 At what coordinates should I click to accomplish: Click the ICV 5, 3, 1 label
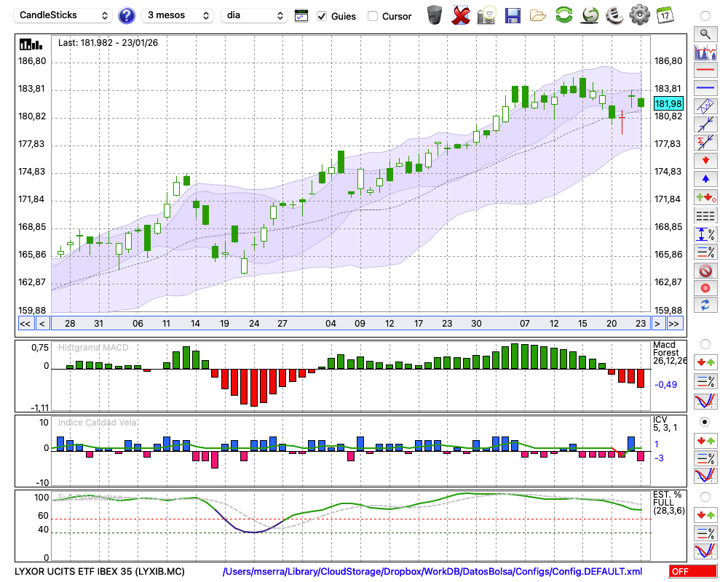pyautogui.click(x=665, y=423)
